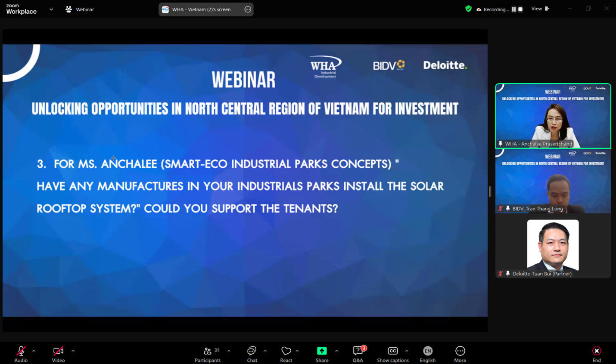Click the React heart icon
The height and width of the screenshot is (364, 616).
tap(286, 354)
